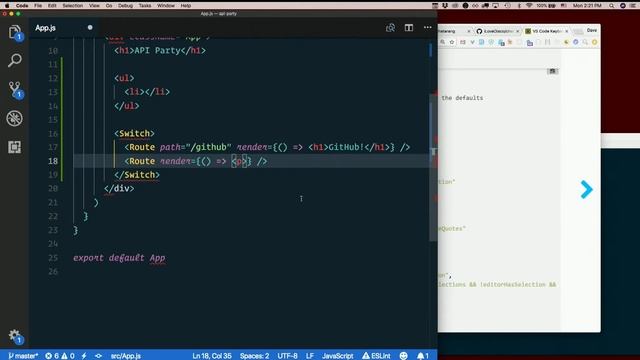Click Ln 18, Col 35 to go to line

pos(212,356)
